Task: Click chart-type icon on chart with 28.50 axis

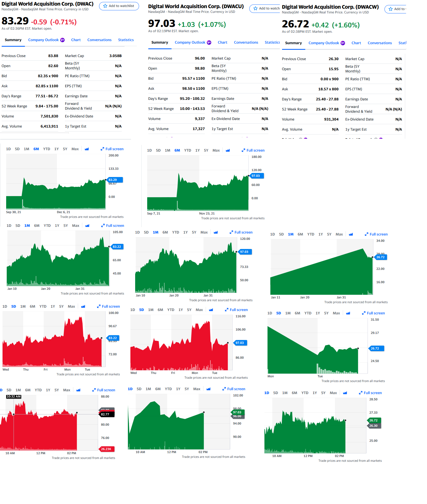Action: tap(345, 393)
